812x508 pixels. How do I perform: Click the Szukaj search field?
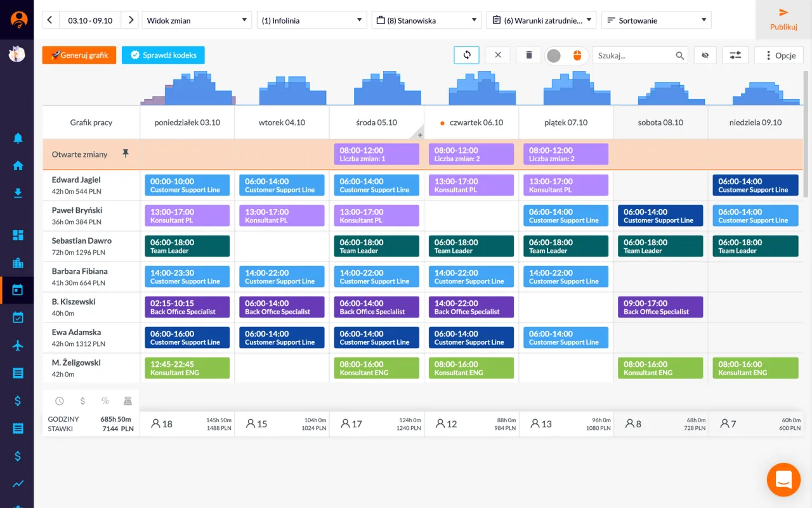634,55
